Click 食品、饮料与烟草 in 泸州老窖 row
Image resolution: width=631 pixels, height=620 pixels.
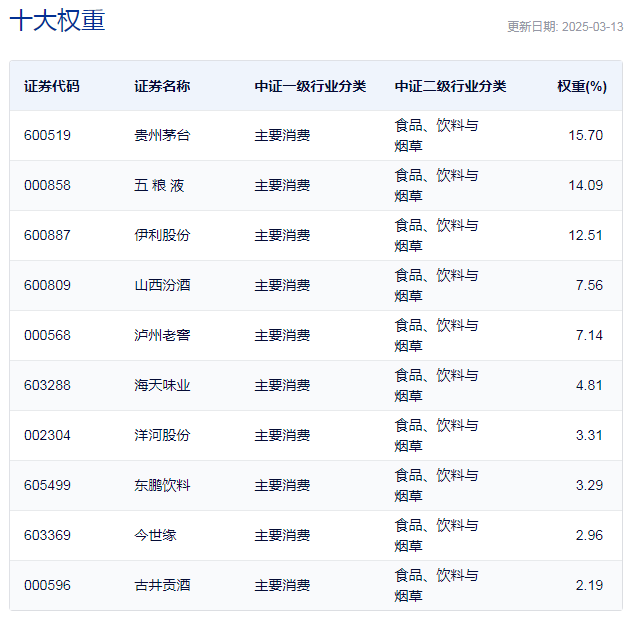(x=436, y=335)
